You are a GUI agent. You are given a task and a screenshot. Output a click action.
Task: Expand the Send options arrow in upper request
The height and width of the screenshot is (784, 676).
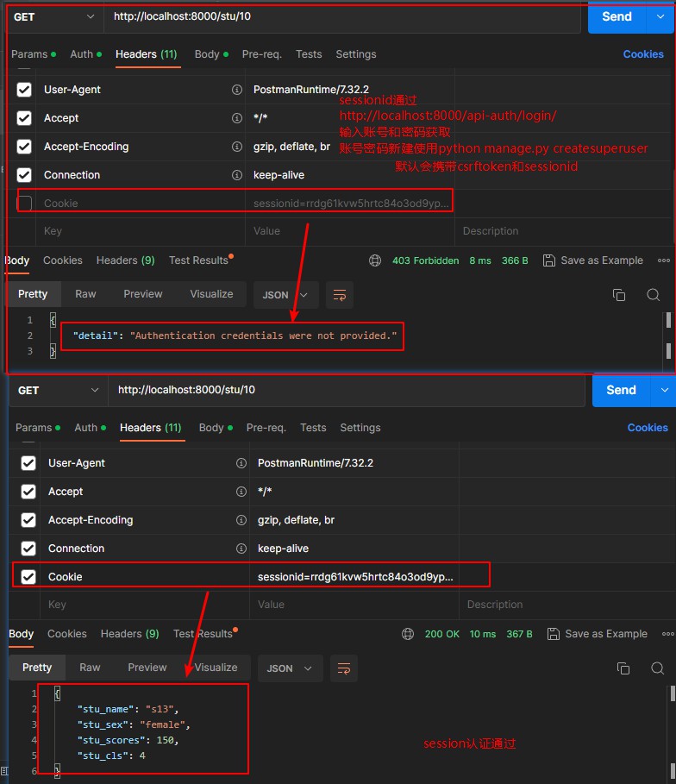pos(660,16)
